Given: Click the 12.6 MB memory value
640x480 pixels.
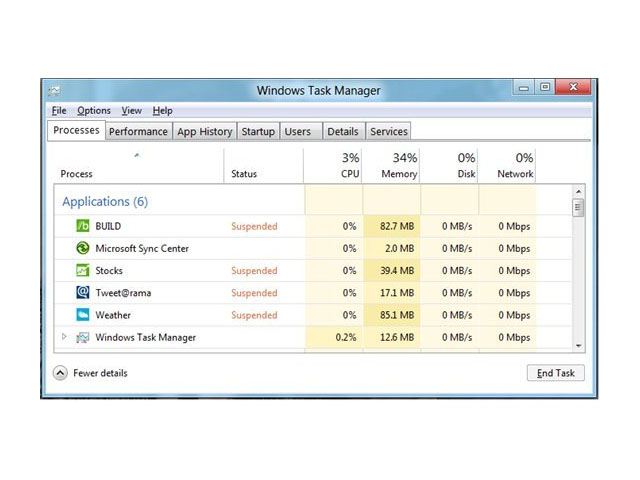Looking at the screenshot, I should [397, 338].
